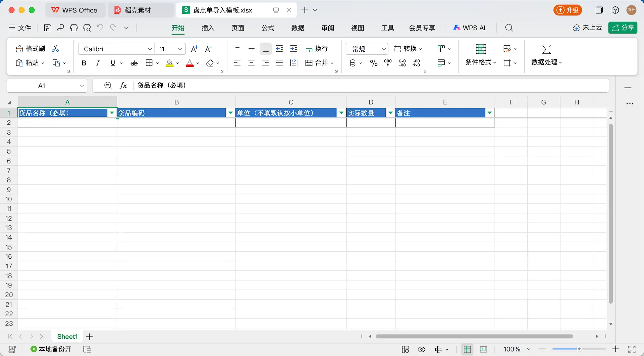The image size is (644, 356).
Task: Open filter dropdown for 实际数量 column
Action: coord(391,113)
